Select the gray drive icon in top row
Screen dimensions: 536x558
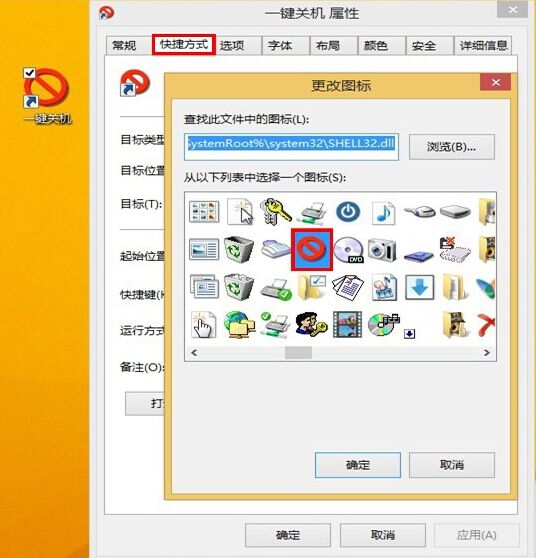455,212
